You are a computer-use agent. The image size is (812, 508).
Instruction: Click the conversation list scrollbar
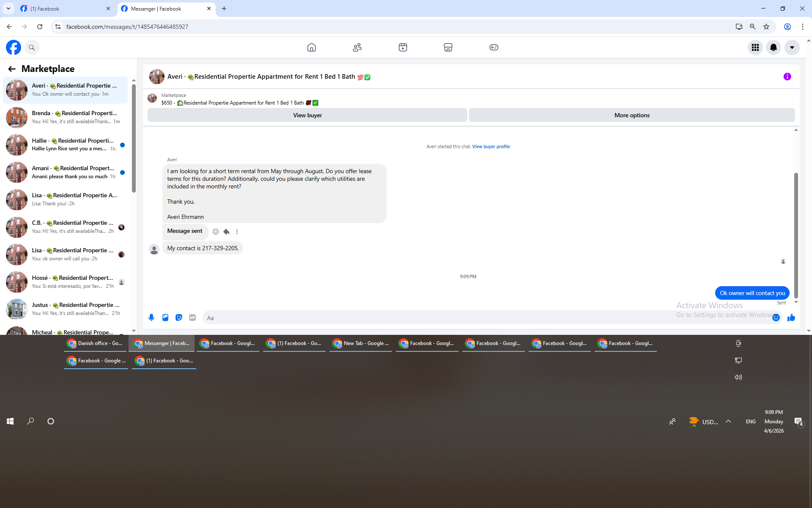[x=134, y=138]
